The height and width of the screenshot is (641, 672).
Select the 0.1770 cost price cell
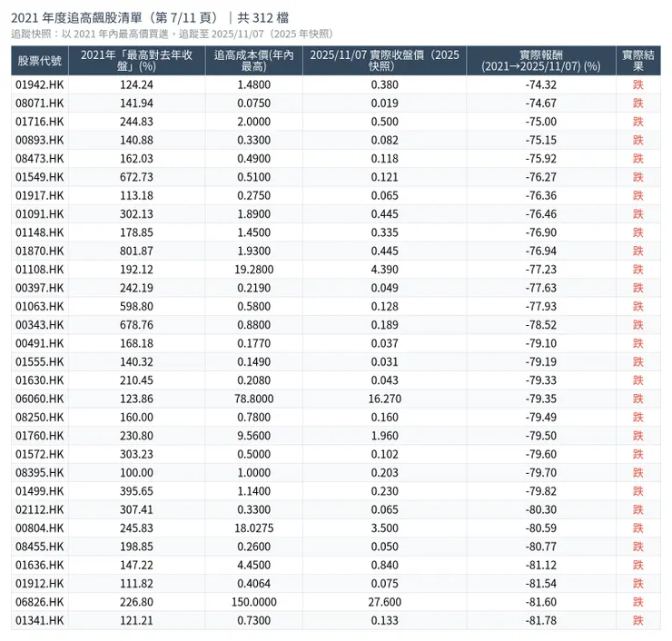click(253, 343)
